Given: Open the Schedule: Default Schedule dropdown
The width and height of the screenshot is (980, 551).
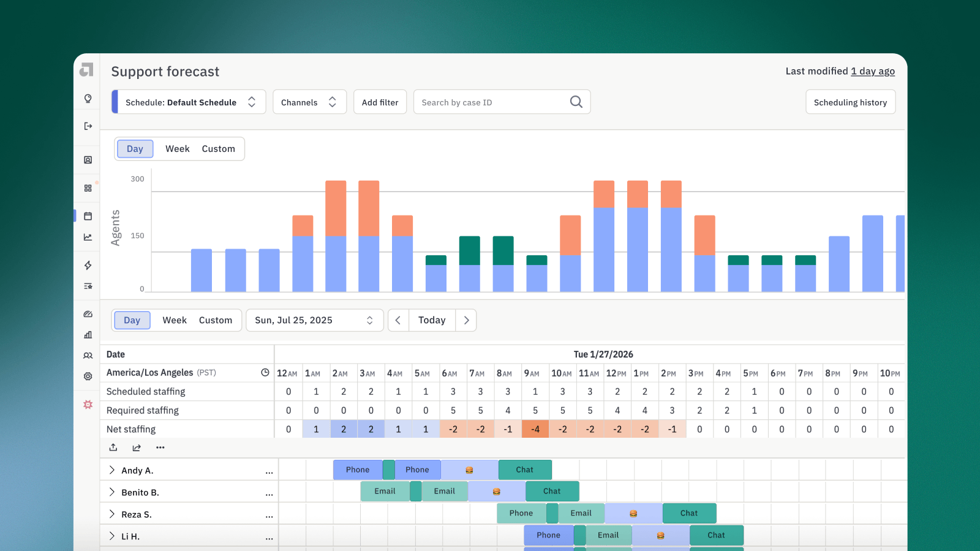Looking at the screenshot, I should click(189, 102).
